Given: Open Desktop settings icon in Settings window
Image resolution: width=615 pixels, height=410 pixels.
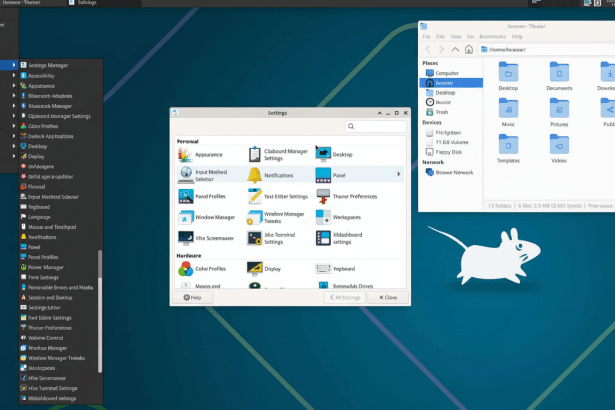Looking at the screenshot, I should pyautogui.click(x=323, y=155).
